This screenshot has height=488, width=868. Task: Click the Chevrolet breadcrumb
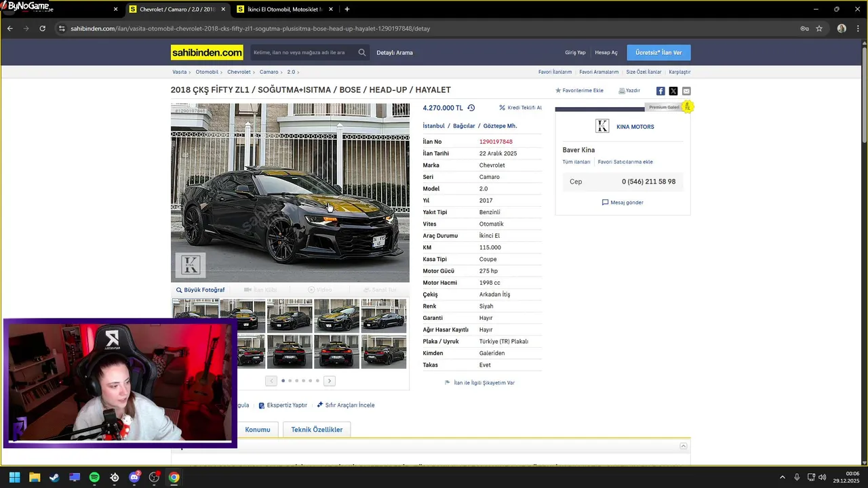point(239,72)
